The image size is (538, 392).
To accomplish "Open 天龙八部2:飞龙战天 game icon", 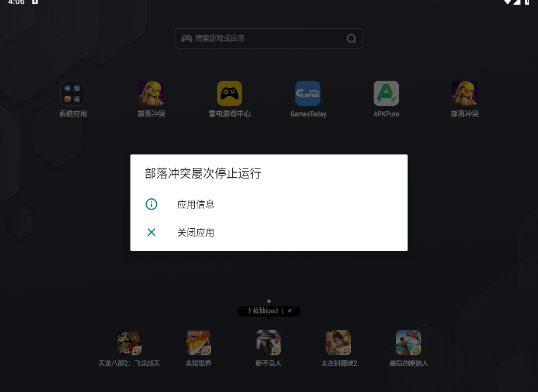I will coord(129,343).
